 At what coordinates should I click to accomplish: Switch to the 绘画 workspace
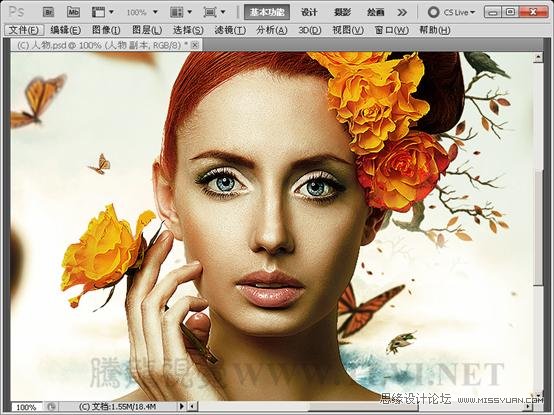click(375, 12)
